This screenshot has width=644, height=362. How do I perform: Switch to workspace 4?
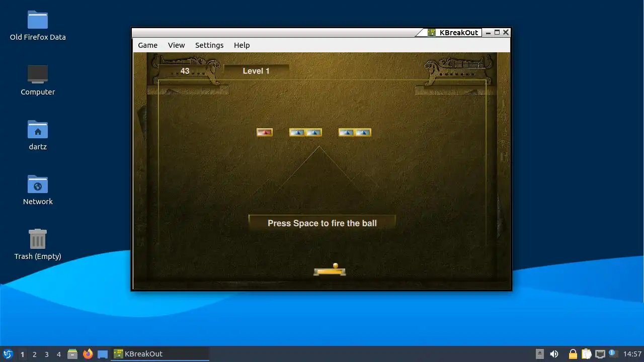click(58, 354)
